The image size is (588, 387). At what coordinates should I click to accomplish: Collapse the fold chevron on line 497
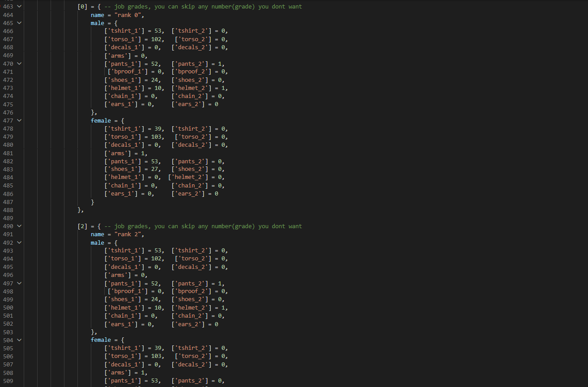[19, 283]
